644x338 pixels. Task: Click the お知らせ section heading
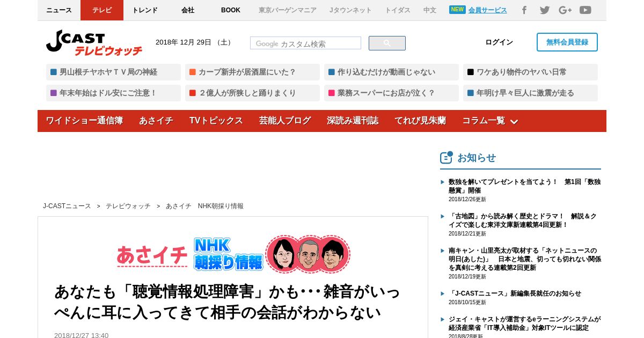(477, 158)
